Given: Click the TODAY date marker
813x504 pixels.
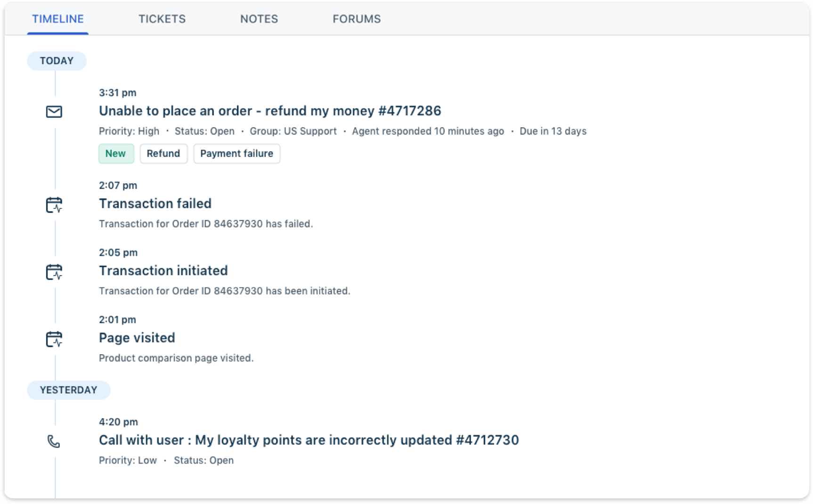Looking at the screenshot, I should tap(57, 61).
